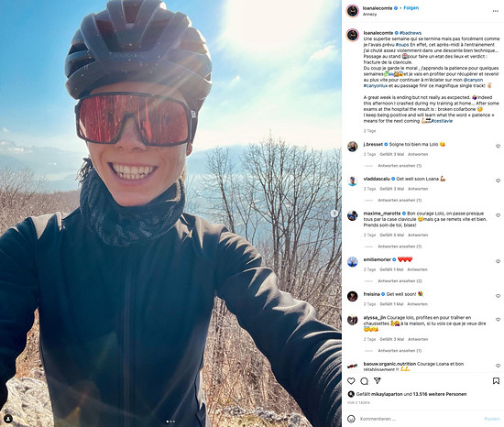Save the post with the bookmark icon

point(496,381)
